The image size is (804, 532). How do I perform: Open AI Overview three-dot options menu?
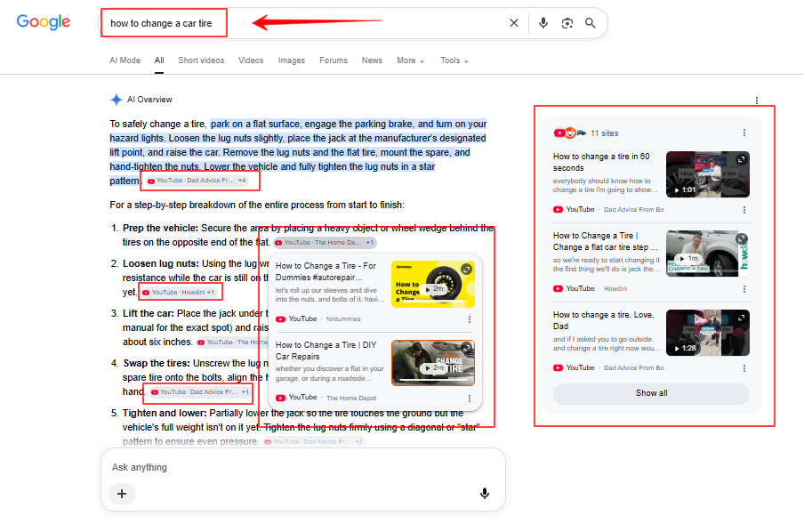[x=757, y=101]
